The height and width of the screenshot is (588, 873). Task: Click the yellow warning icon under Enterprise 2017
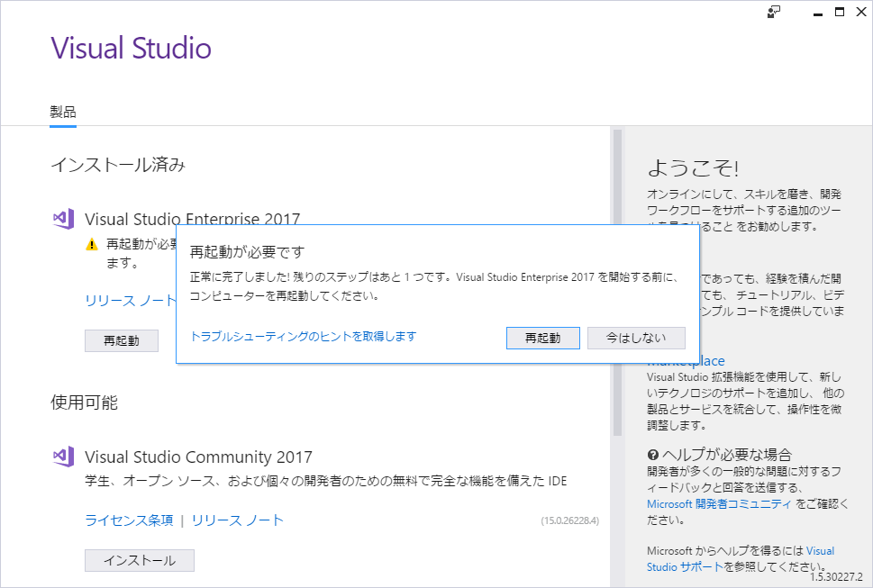[x=92, y=244]
